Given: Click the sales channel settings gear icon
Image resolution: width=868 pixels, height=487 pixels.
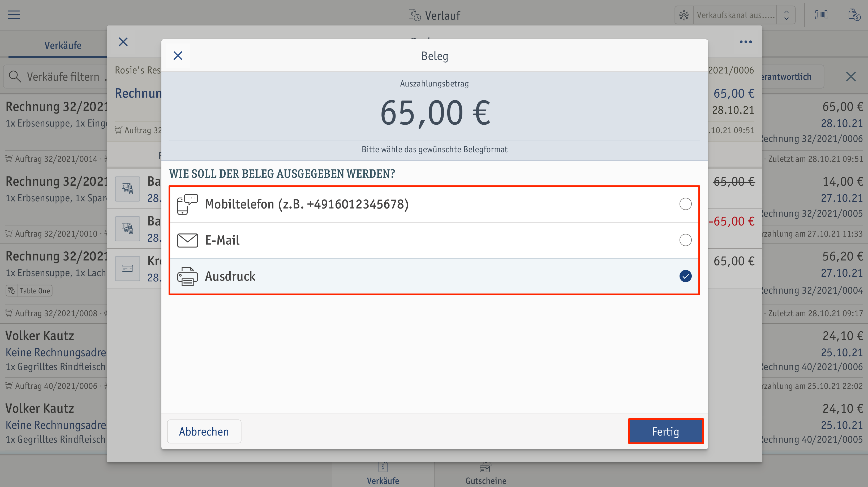Looking at the screenshot, I should click(684, 15).
